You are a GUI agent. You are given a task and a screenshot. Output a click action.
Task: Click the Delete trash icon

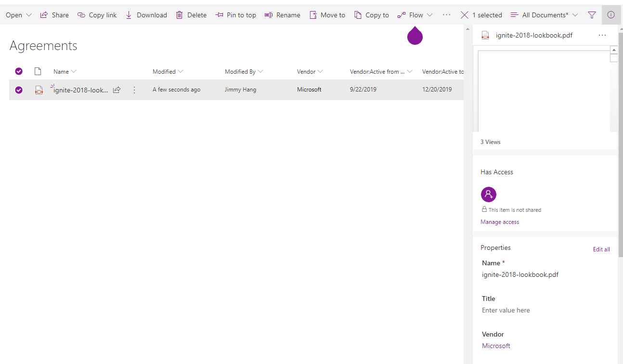click(x=180, y=15)
